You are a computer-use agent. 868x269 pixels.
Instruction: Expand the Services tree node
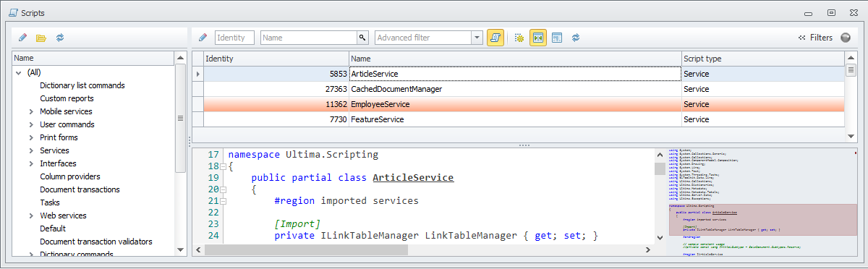31,150
